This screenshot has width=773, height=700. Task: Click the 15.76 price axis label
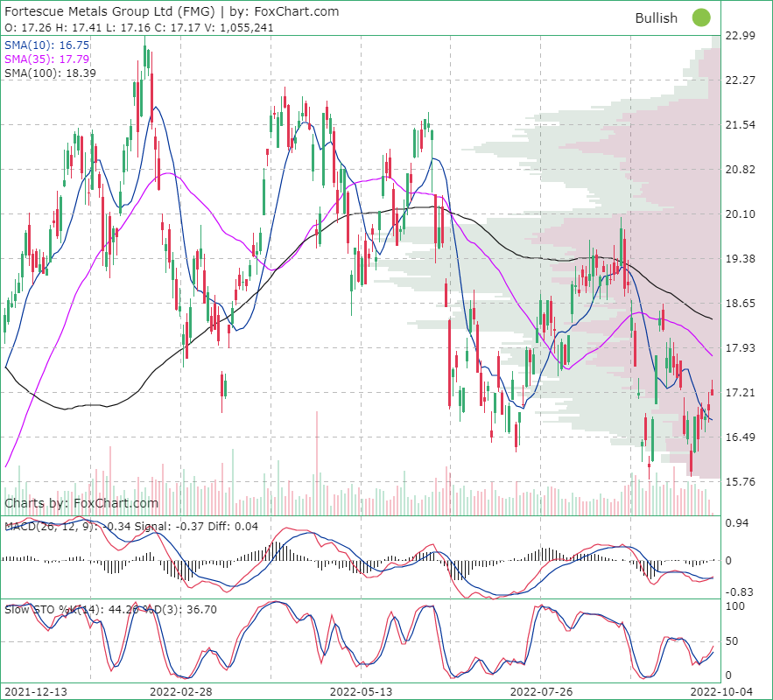tap(741, 482)
